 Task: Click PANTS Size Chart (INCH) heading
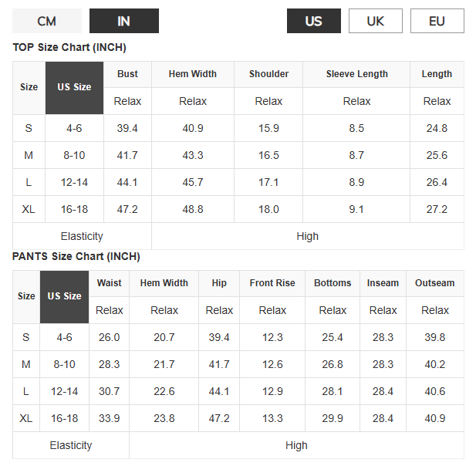pos(76,256)
